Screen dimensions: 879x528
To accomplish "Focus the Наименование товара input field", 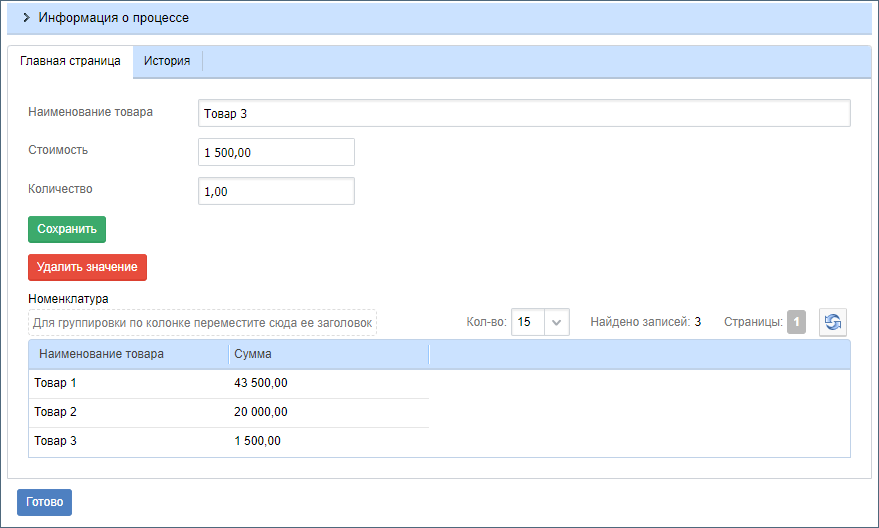I will [x=523, y=113].
